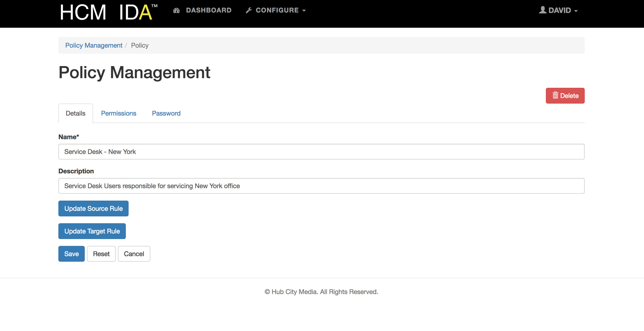The image size is (644, 331).
Task: Switch to the Password tab
Action: pyautogui.click(x=166, y=113)
